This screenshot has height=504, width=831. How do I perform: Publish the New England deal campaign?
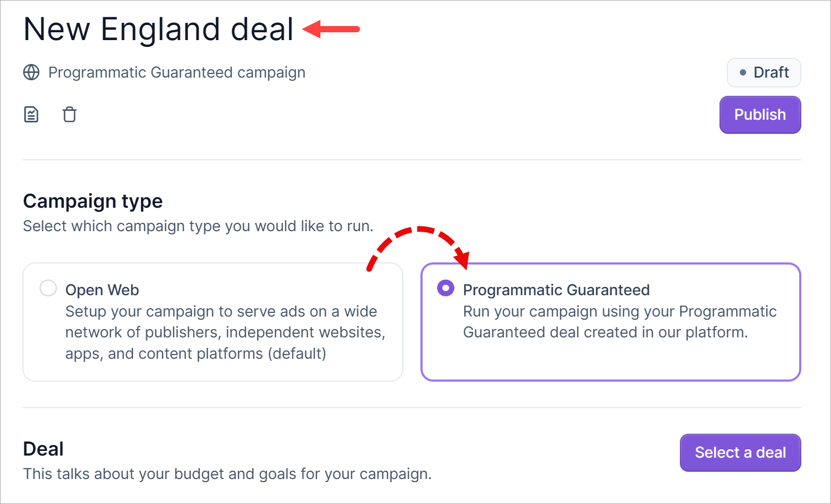[x=760, y=115]
